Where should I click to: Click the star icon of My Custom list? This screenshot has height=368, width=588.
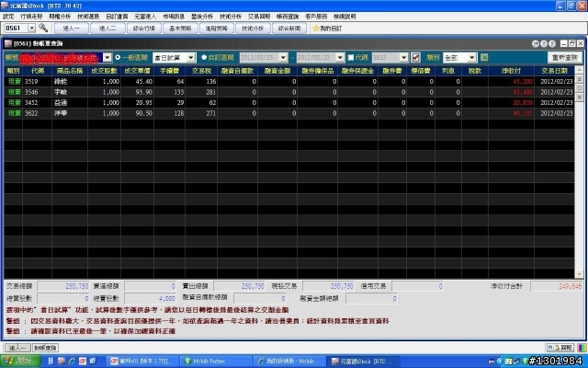click(316, 29)
